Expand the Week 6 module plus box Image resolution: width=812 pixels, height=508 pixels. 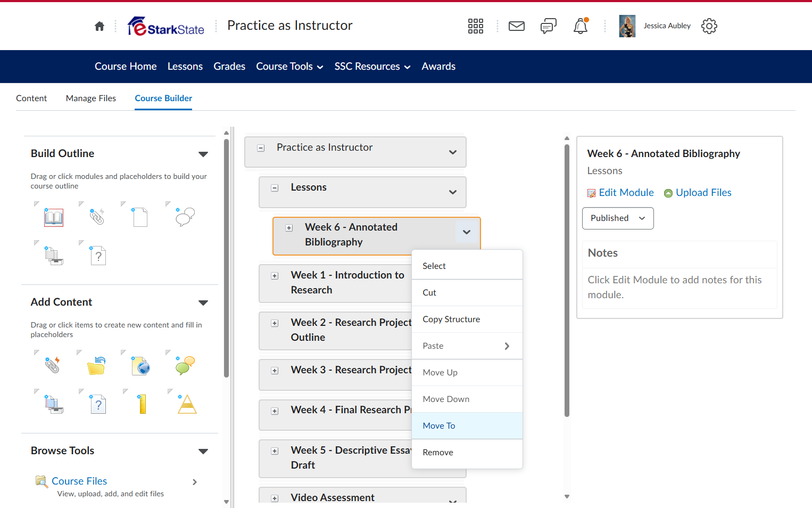click(x=289, y=228)
